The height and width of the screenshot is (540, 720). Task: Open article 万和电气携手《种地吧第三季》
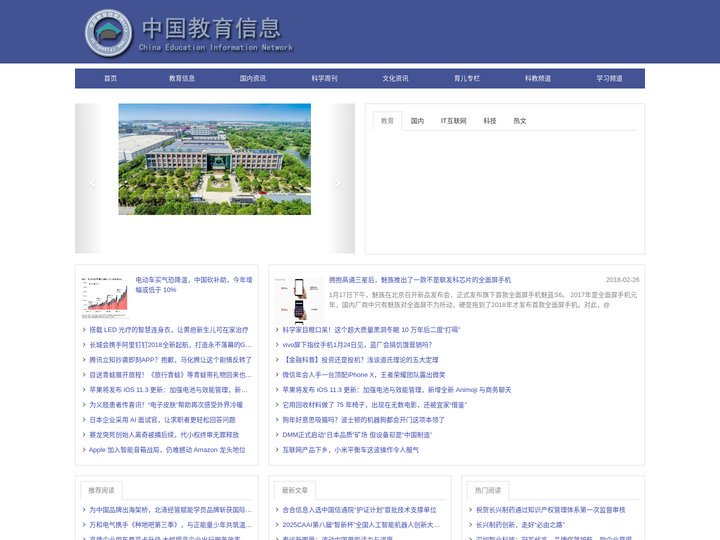[x=170, y=525]
